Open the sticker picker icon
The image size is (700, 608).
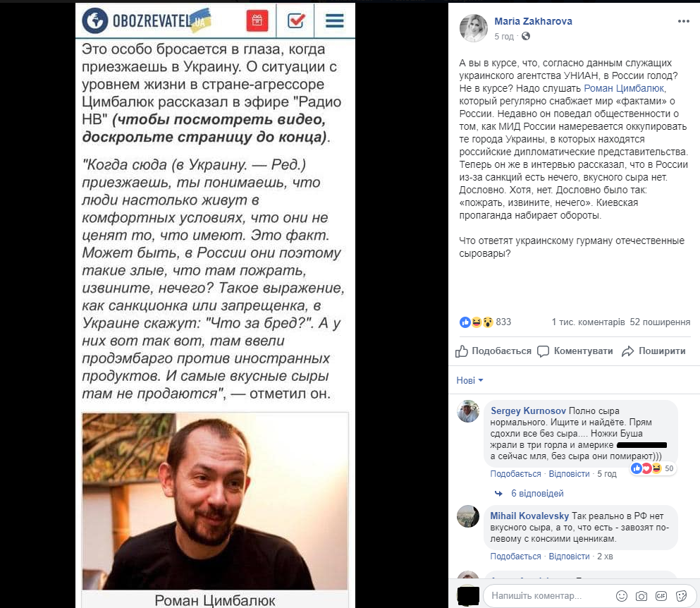[x=681, y=595]
